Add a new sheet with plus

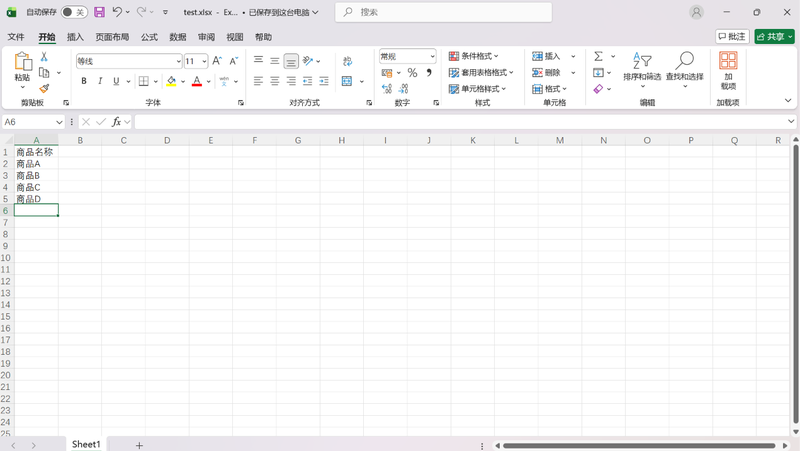tap(139, 445)
